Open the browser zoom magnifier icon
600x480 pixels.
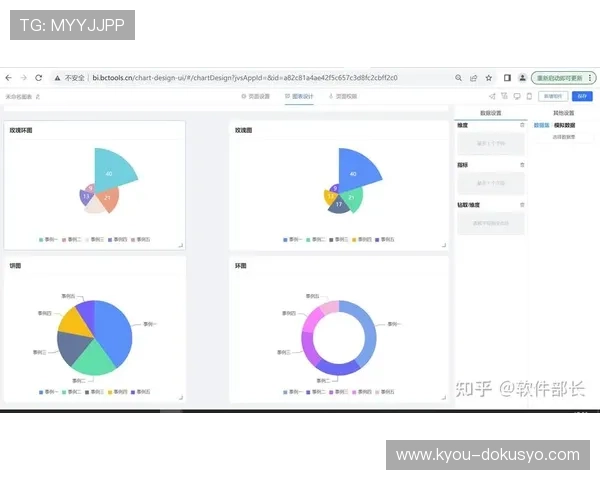[458, 78]
